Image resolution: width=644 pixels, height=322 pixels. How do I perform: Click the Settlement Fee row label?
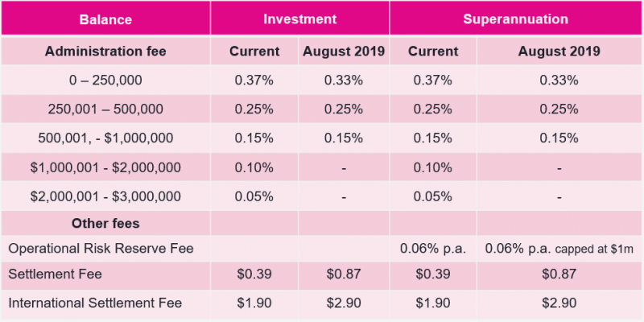click(55, 274)
